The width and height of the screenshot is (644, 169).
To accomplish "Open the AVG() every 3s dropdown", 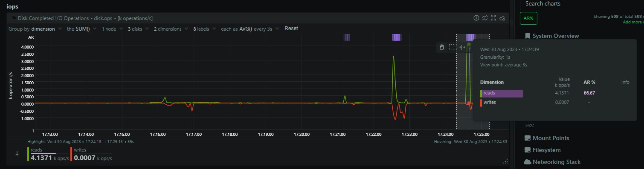I will click(x=250, y=29).
